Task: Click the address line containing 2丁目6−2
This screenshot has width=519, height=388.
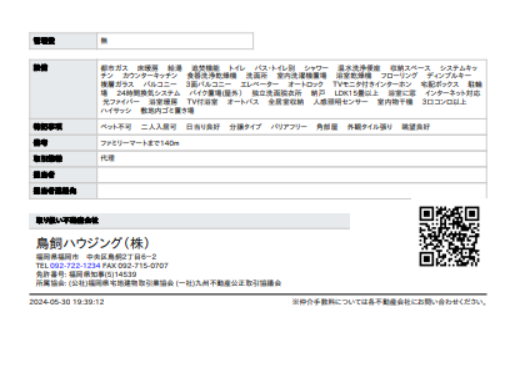Action: click(x=96, y=257)
